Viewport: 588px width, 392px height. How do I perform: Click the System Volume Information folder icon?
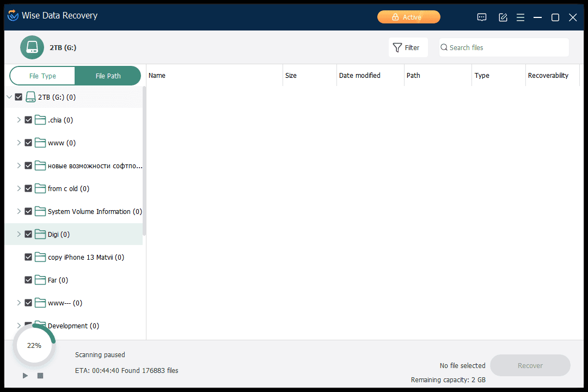40,212
